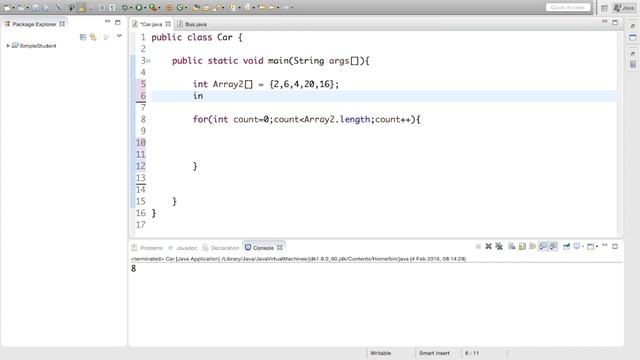The height and width of the screenshot is (360, 640).
Task: Open the Debug dropdown arrow
Action: (x=131, y=8)
